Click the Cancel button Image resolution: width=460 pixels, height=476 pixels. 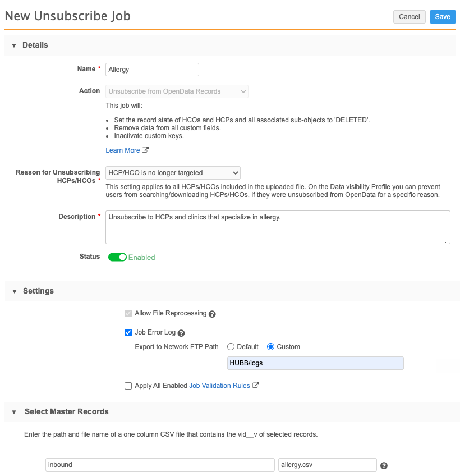point(410,17)
